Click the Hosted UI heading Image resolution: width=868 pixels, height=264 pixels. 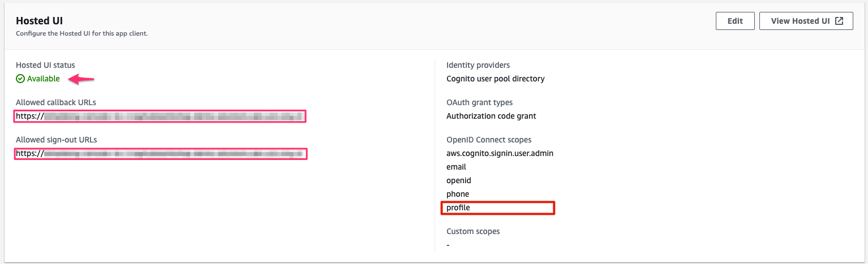pos(39,21)
